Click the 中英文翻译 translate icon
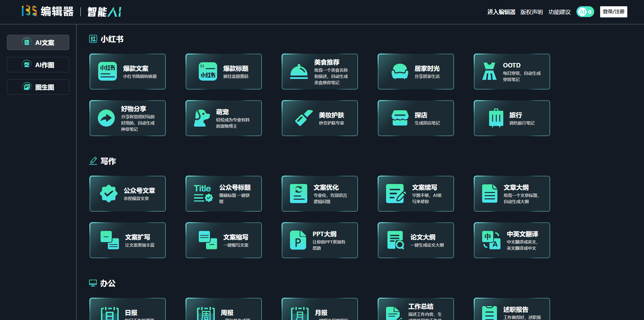Screen dimensions: 644x320 pos(491,240)
